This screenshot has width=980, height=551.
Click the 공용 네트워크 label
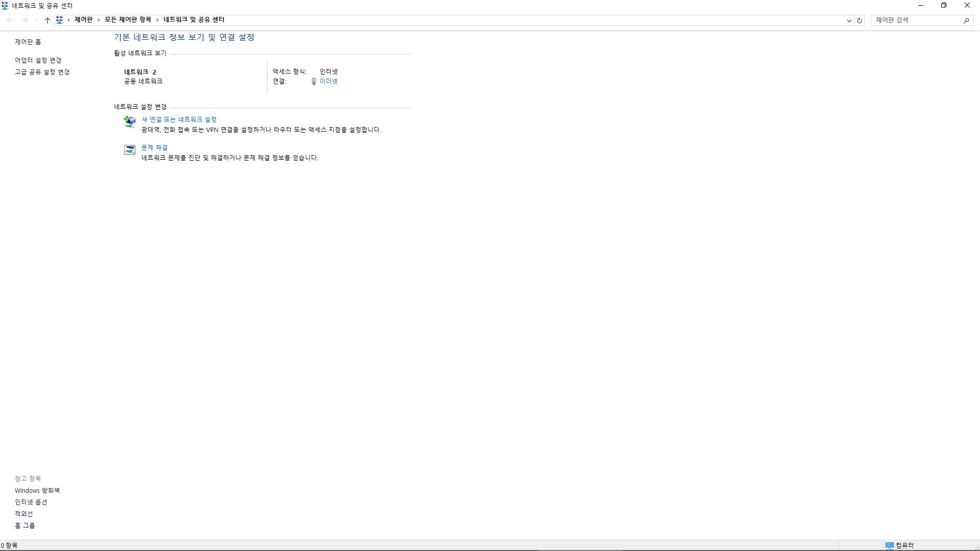point(143,81)
